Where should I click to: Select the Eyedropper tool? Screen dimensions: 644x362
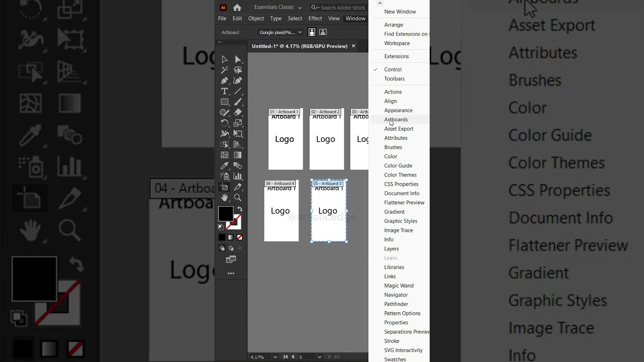[224, 165]
